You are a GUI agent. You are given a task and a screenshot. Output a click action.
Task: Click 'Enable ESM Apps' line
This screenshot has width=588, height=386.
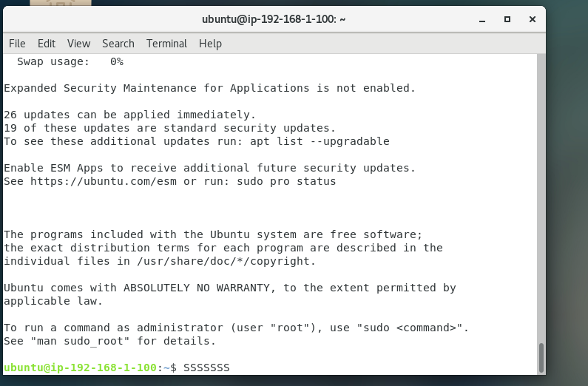pos(209,168)
